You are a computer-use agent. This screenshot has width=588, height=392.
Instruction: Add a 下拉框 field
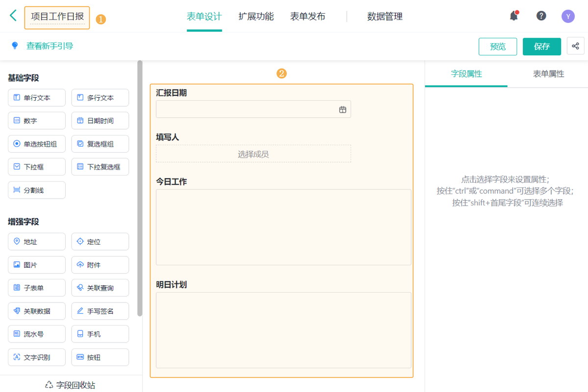pos(37,167)
